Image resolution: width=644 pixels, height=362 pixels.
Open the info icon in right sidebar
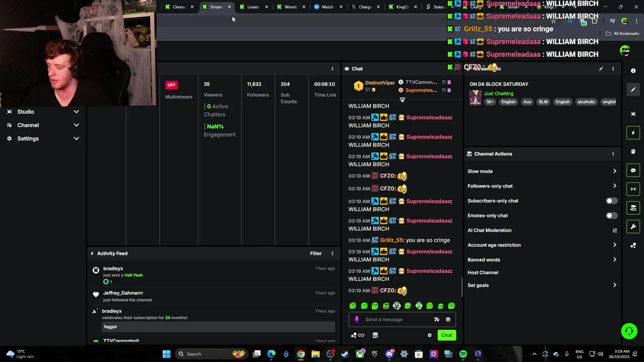point(633,71)
